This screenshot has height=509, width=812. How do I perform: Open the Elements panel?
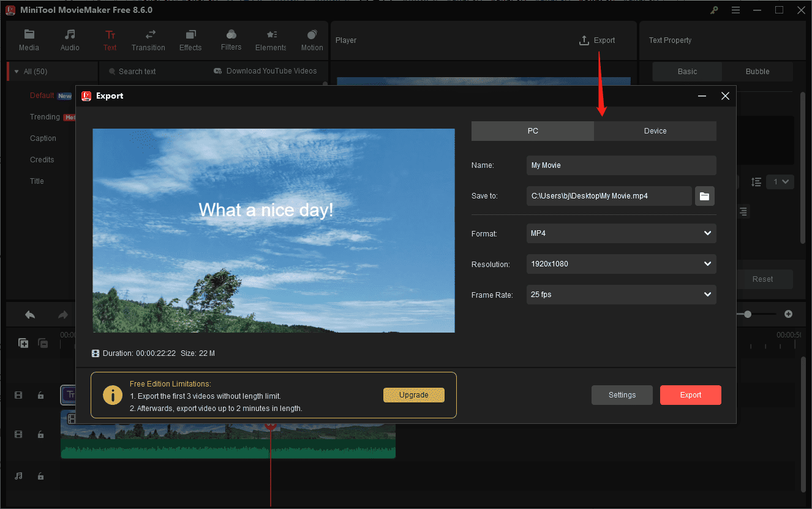270,40
